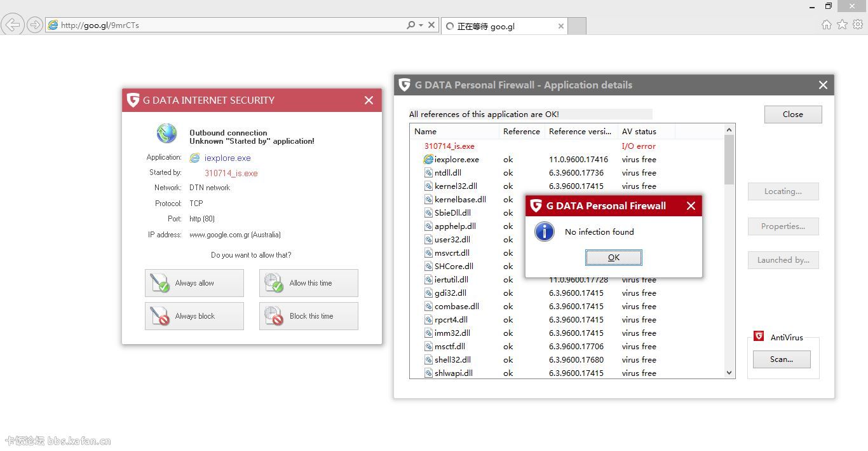Click OK in the No infection found dialog
Viewport: 868px width, 451px height.
(614, 258)
